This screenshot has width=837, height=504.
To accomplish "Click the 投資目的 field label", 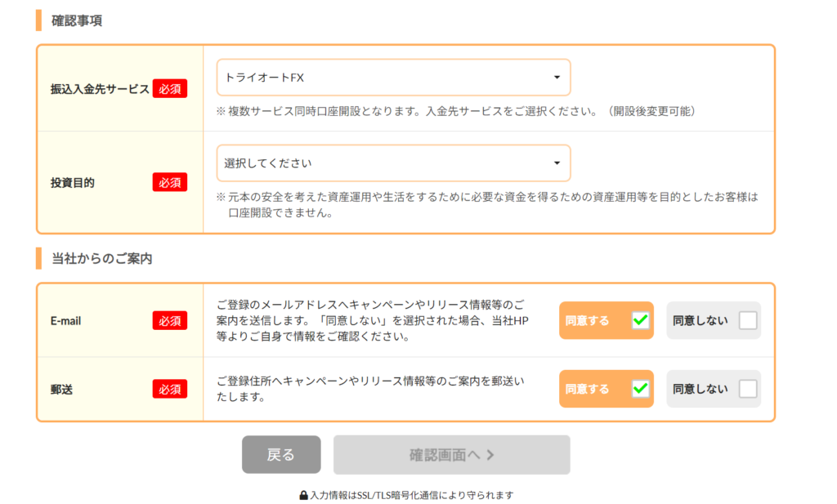I will (73, 182).
